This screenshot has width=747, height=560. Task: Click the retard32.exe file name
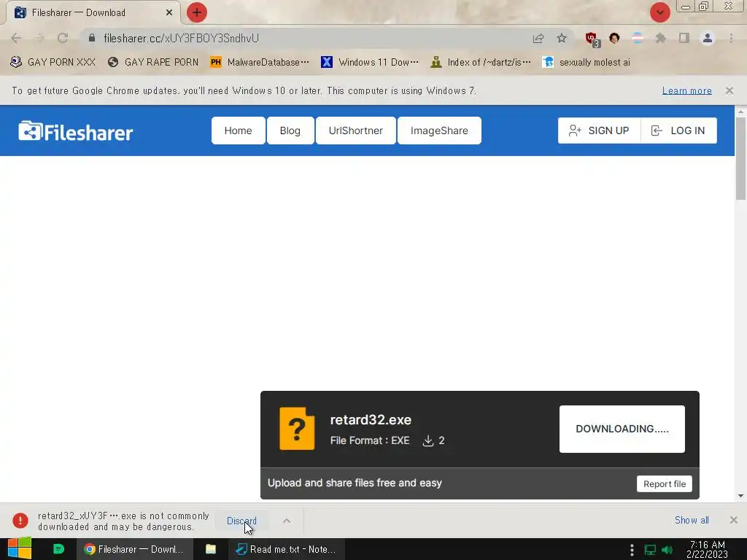tap(371, 420)
